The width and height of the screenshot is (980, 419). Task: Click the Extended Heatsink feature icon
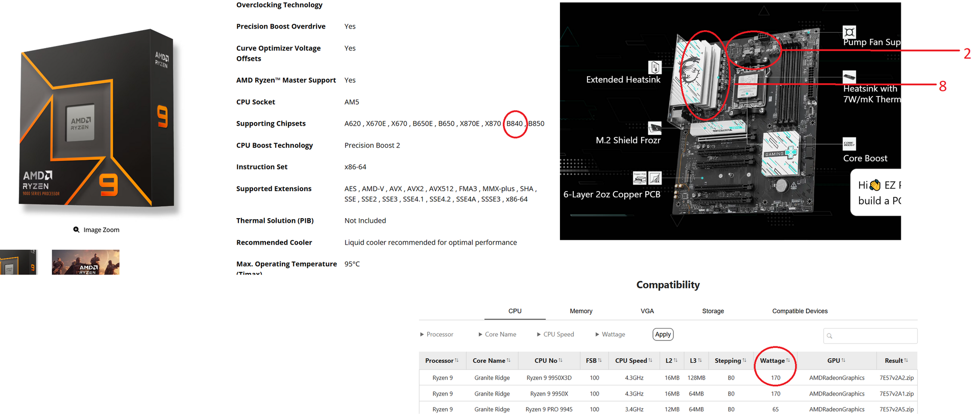(x=655, y=67)
